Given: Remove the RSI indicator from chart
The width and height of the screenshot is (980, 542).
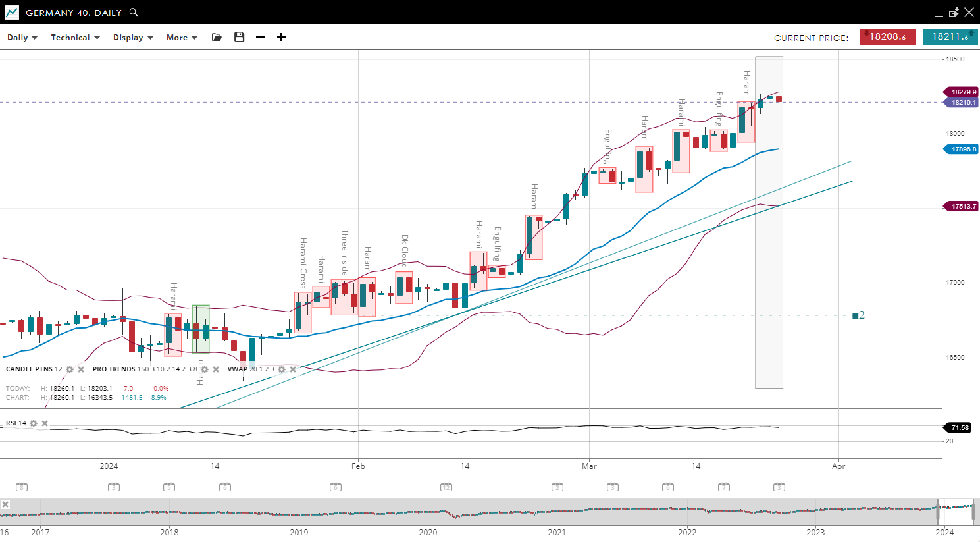Looking at the screenshot, I should tap(45, 423).
